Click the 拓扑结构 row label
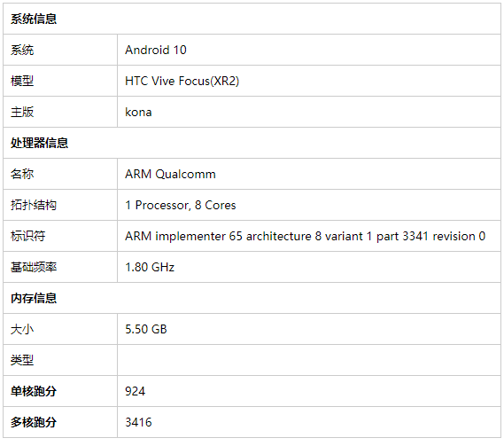Image resolution: width=504 pixels, height=446 pixels. pos(34,206)
